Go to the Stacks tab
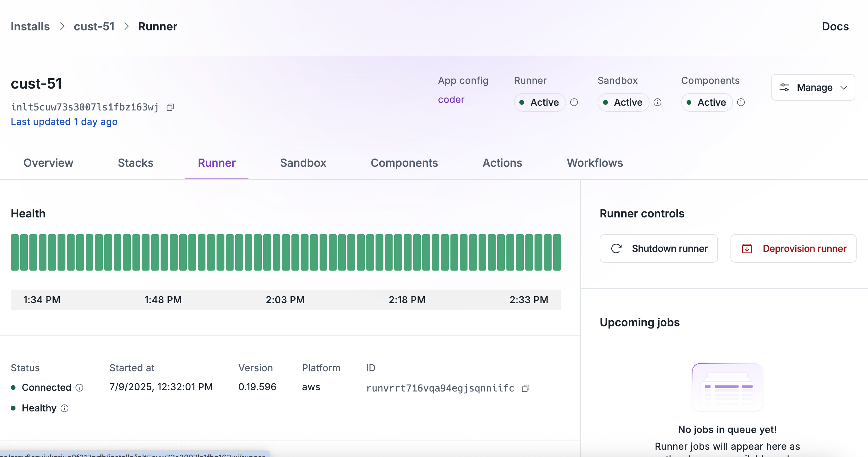 click(x=136, y=163)
